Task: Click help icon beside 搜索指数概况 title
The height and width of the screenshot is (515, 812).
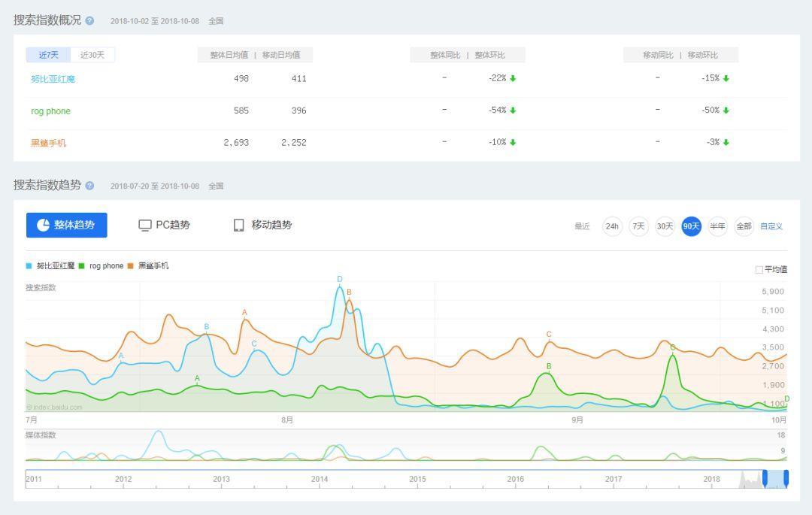Action: click(x=90, y=21)
